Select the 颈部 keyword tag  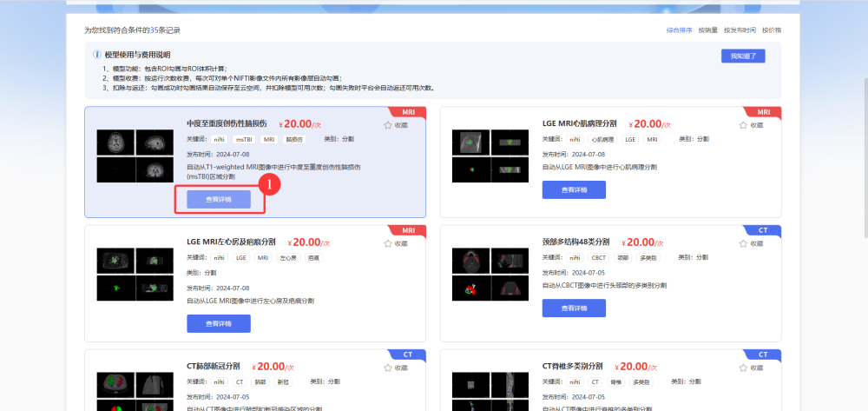[x=623, y=258]
